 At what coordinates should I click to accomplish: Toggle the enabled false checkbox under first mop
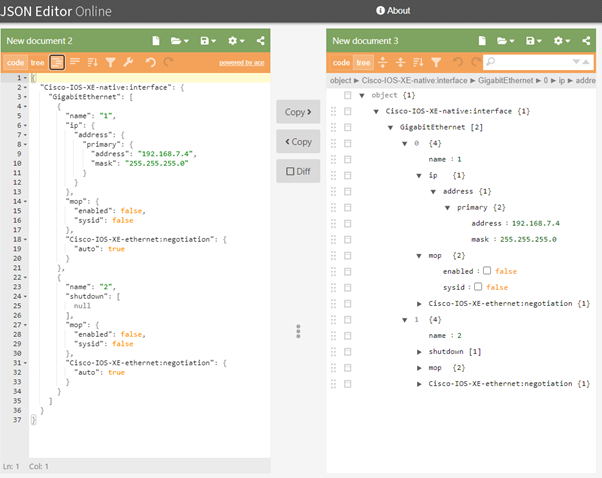click(x=487, y=271)
